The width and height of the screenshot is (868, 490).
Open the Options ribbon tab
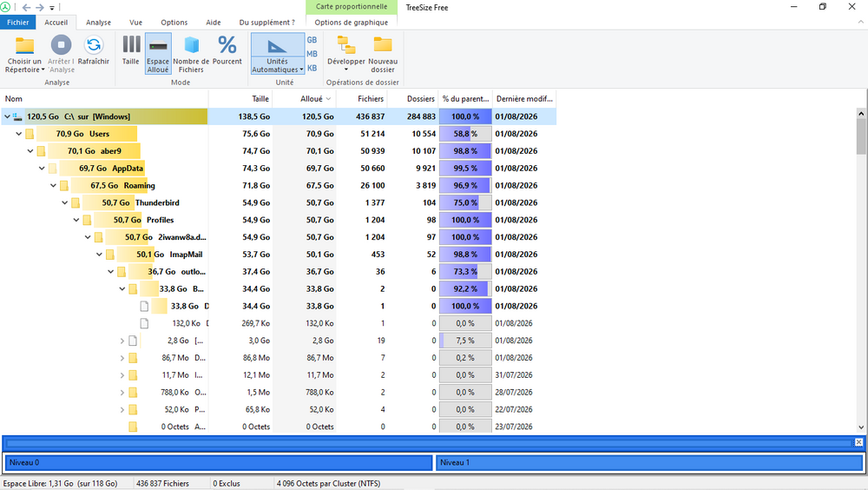click(174, 23)
